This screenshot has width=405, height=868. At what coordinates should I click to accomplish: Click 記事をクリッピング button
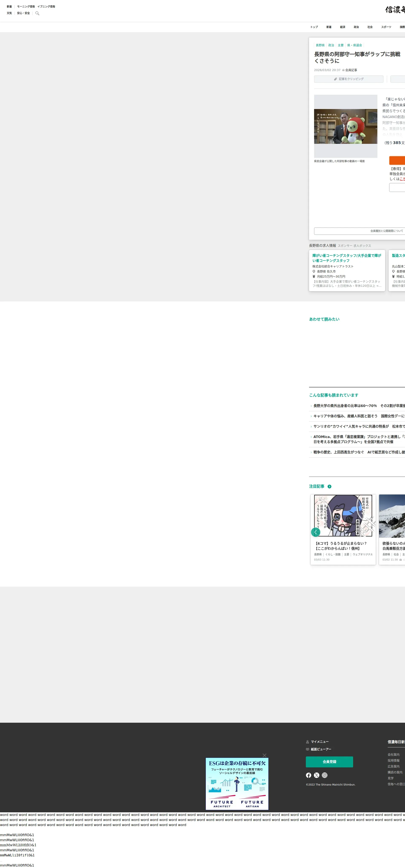pos(348,79)
